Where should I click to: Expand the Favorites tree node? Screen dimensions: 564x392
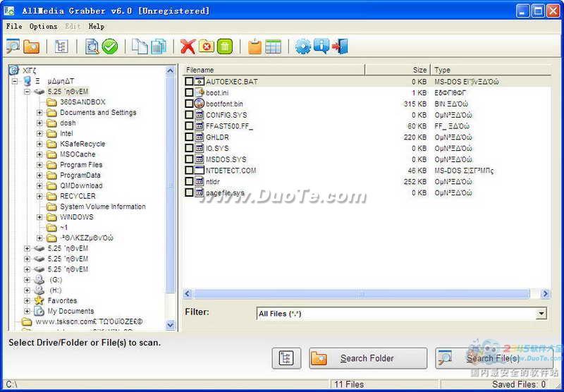click(27, 300)
